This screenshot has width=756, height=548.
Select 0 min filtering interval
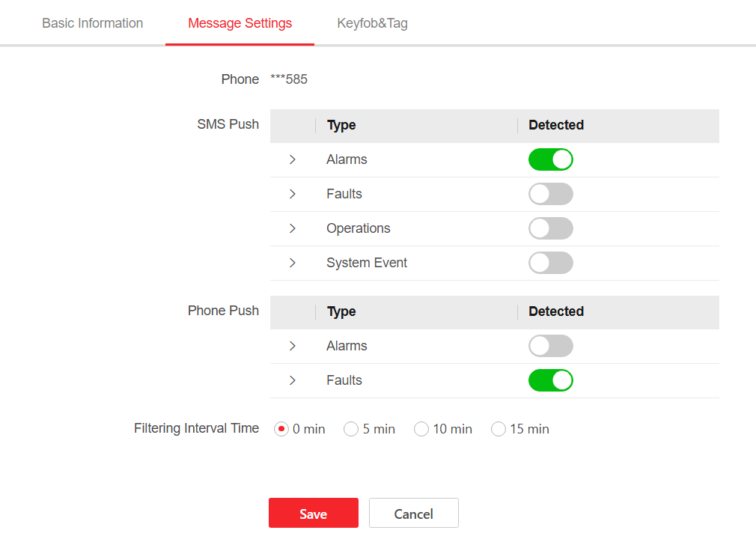click(281, 429)
